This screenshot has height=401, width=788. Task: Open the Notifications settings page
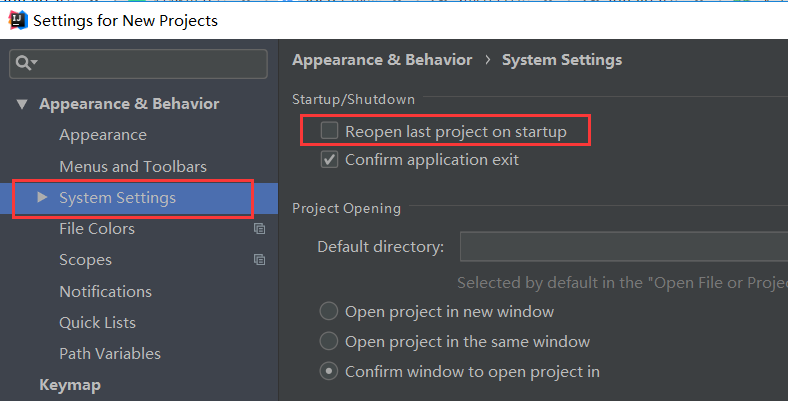click(105, 292)
